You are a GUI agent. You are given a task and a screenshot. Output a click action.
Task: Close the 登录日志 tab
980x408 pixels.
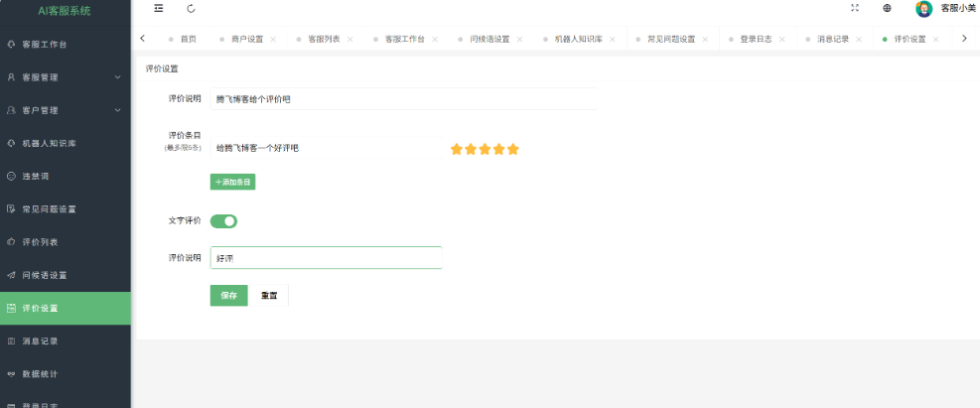pyautogui.click(x=782, y=40)
